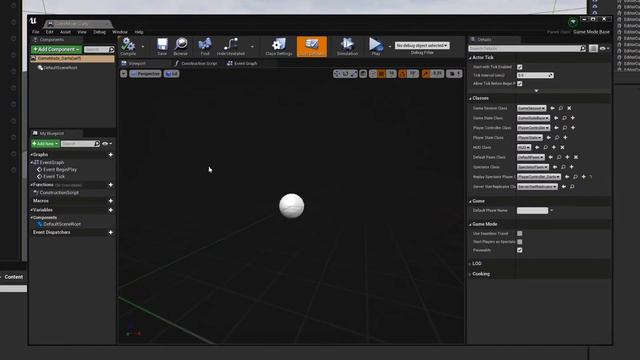This screenshot has width=640, height=360.
Task: Add a new graph with plus icon
Action: click(111, 155)
